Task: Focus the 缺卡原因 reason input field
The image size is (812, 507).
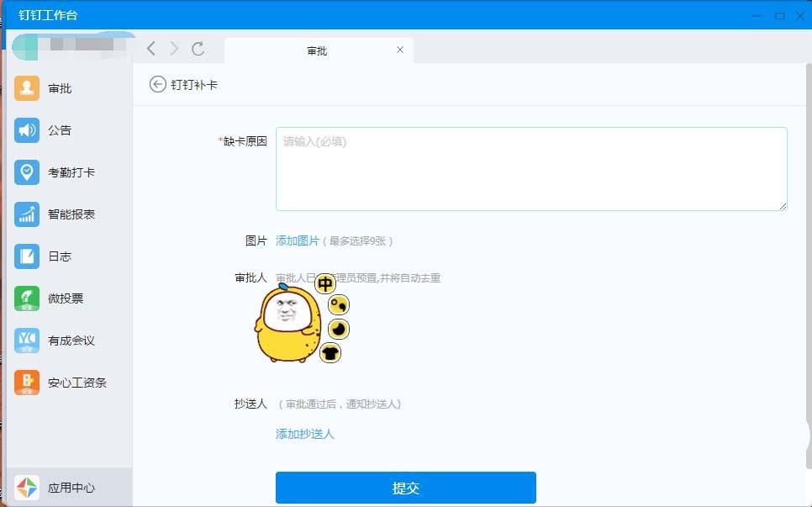Action: click(531, 168)
